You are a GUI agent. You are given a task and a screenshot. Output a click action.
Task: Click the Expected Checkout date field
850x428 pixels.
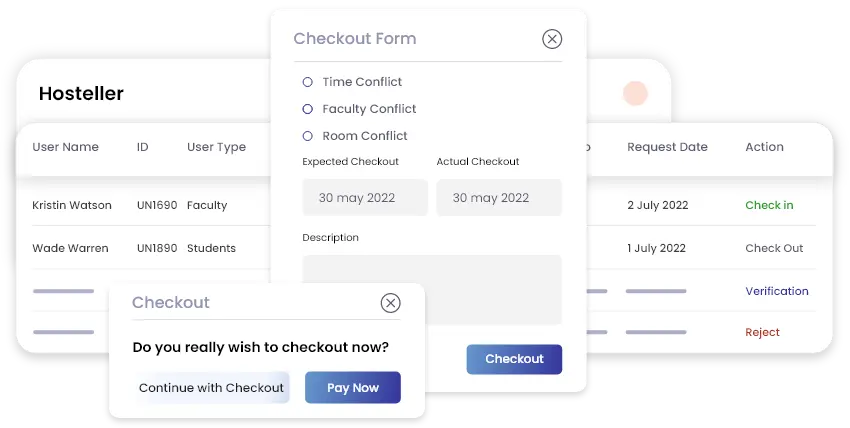(365, 198)
